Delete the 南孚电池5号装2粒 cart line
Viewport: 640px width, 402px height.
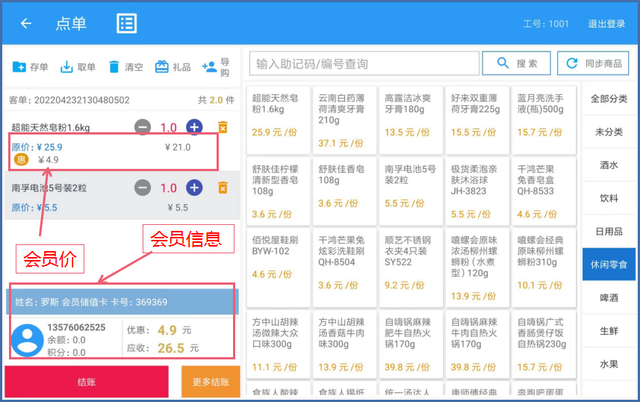tap(222, 188)
